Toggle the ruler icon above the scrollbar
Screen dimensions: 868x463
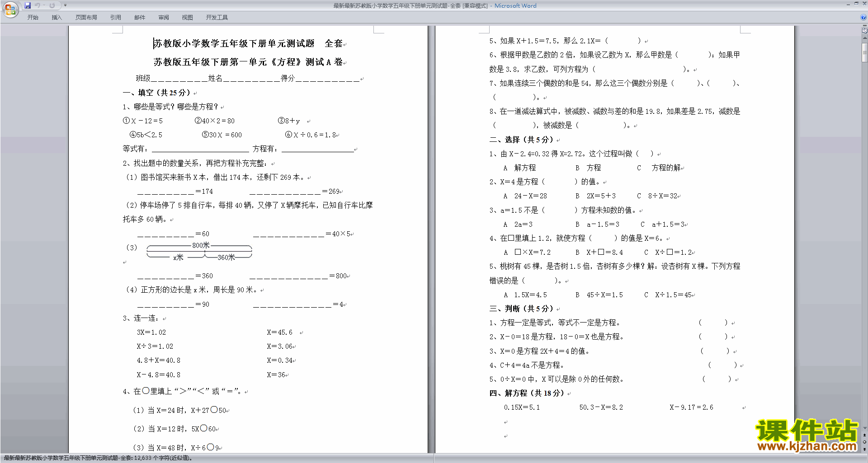pyautogui.click(x=865, y=31)
